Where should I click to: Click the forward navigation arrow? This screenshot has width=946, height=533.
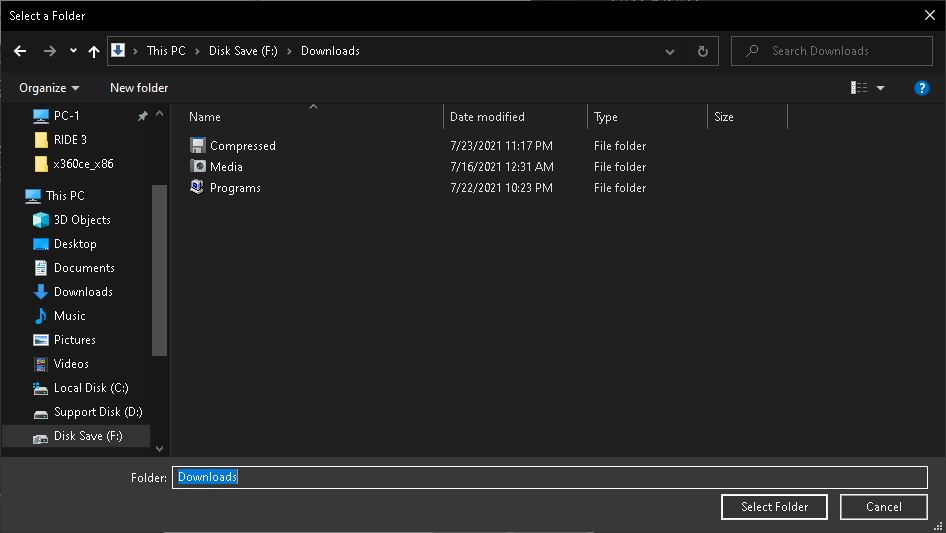(49, 51)
